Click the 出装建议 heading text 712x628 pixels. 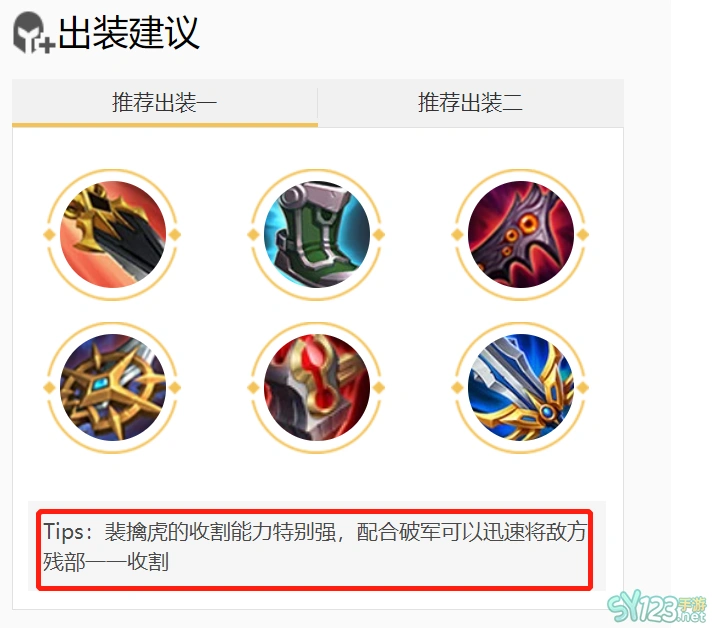pos(129,32)
